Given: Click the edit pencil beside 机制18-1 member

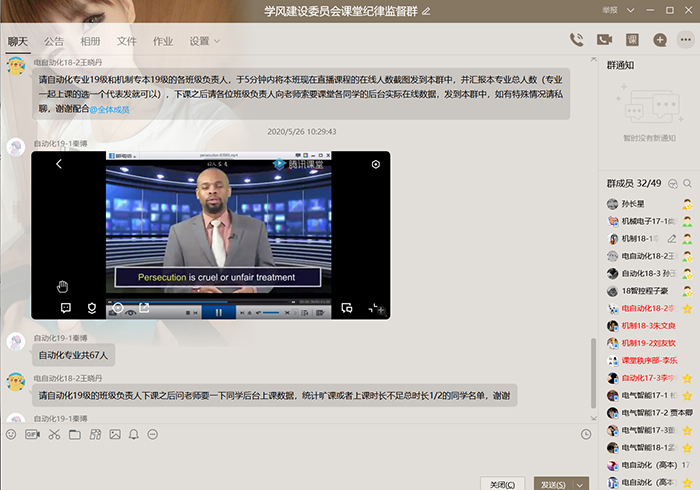Looking at the screenshot, I should [671, 239].
